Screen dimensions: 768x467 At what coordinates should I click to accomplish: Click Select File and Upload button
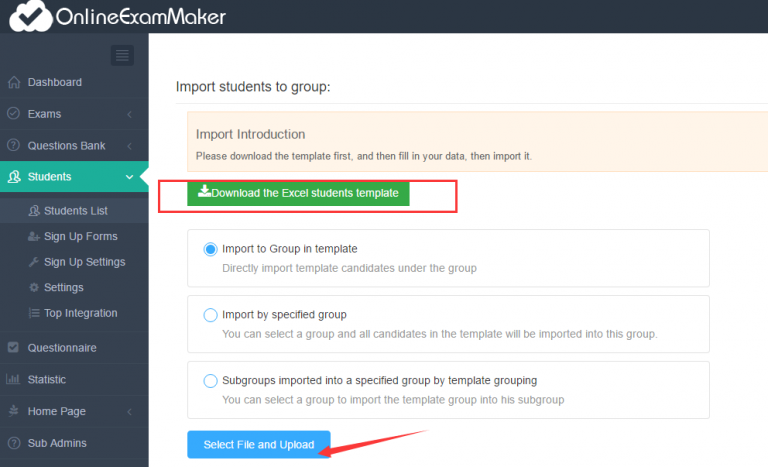259,444
